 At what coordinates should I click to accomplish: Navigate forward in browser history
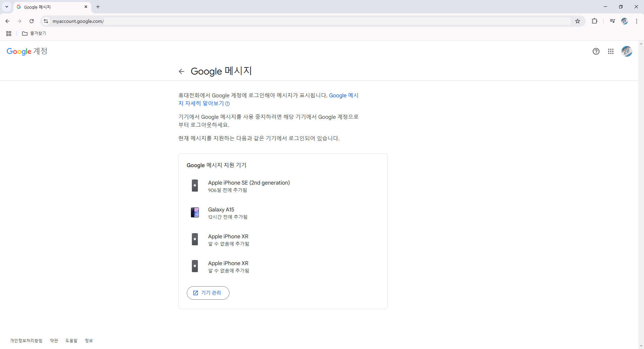19,21
